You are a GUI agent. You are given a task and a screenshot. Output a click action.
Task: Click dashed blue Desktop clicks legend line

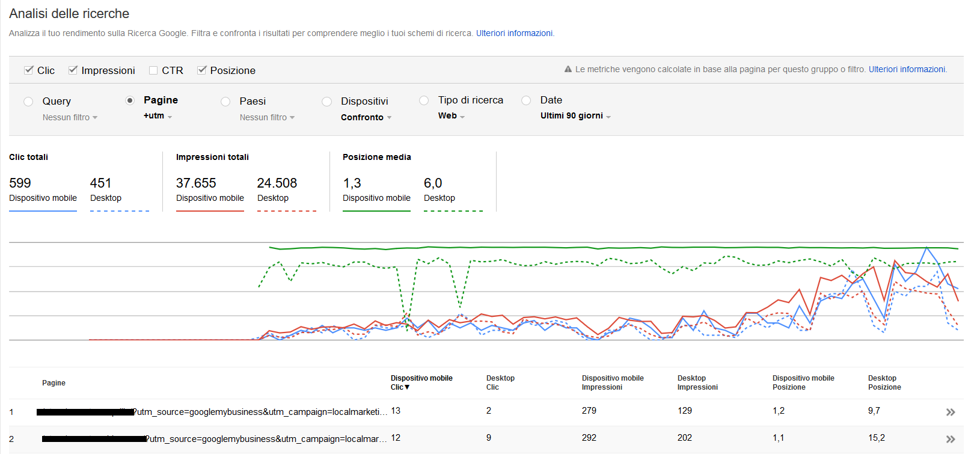(120, 211)
